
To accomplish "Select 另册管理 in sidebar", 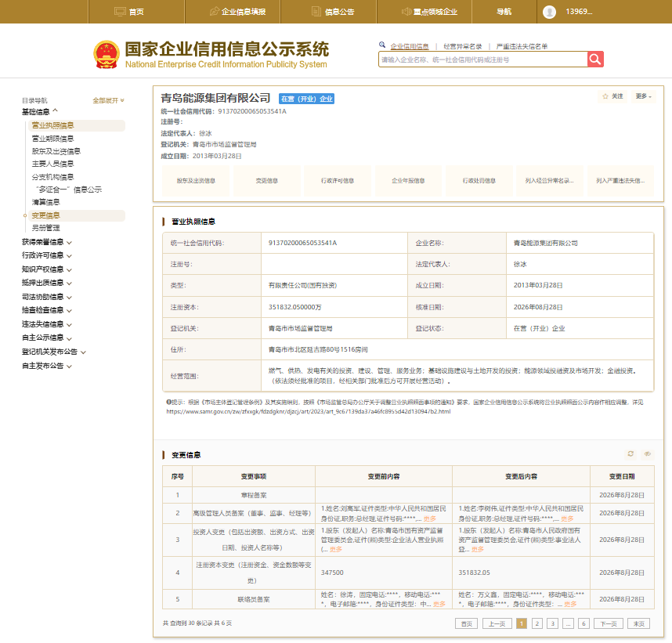I will click(x=46, y=228).
